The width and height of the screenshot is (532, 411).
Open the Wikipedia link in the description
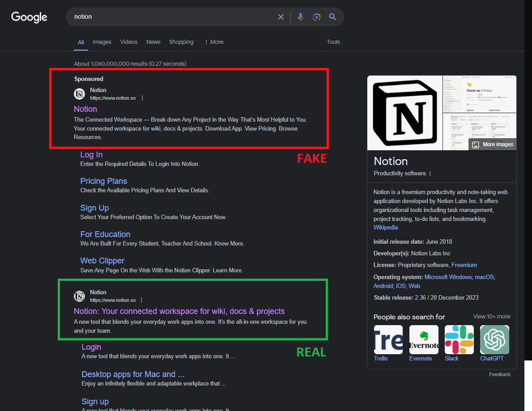[x=385, y=228]
